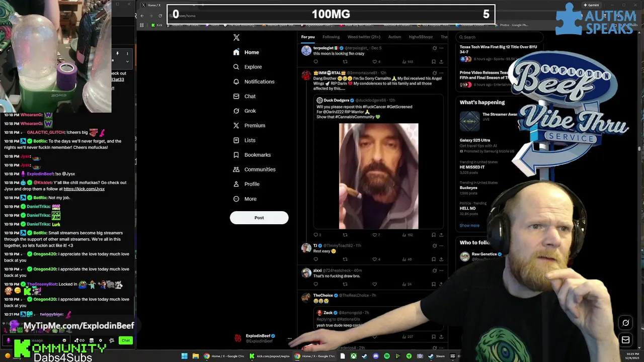
Task: Click the Post button
Action: click(259, 218)
